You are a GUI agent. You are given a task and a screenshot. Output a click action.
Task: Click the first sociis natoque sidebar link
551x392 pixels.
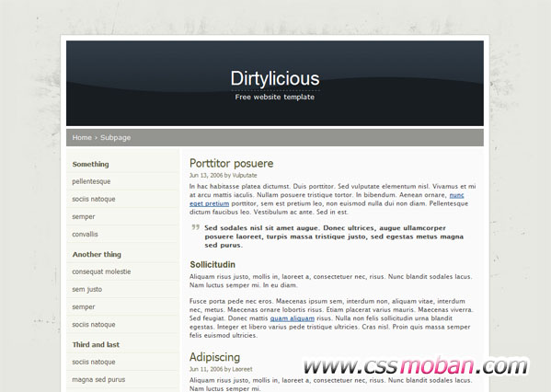tap(94, 199)
